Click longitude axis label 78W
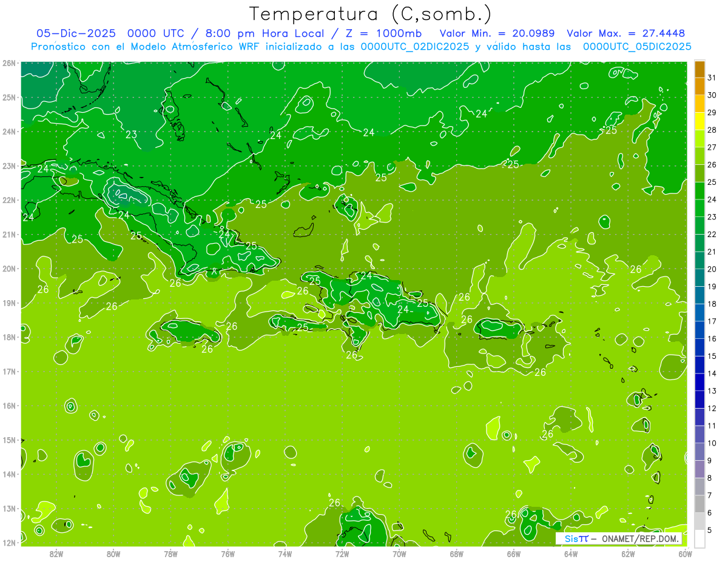 [x=170, y=554]
